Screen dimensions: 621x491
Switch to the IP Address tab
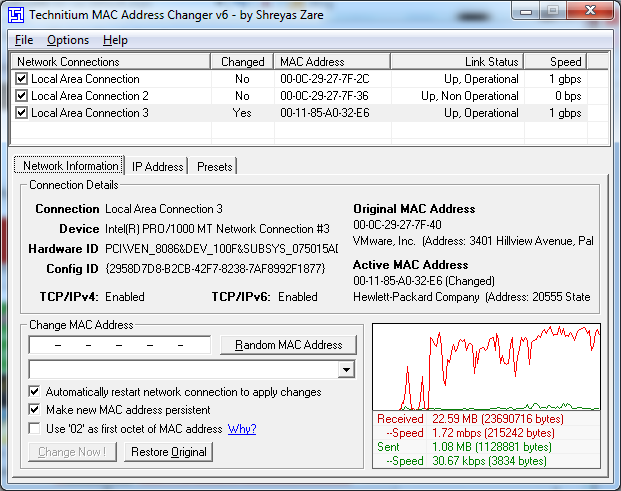158,166
